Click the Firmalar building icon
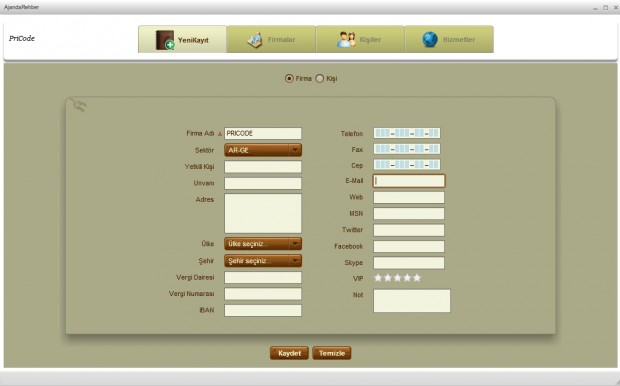Viewport: 620px width, 386px height. [x=255, y=40]
